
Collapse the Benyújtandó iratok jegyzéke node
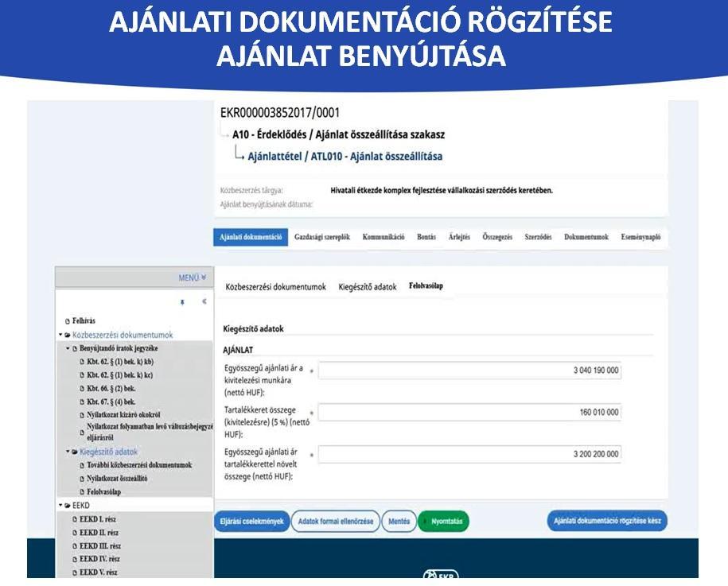click(68, 348)
